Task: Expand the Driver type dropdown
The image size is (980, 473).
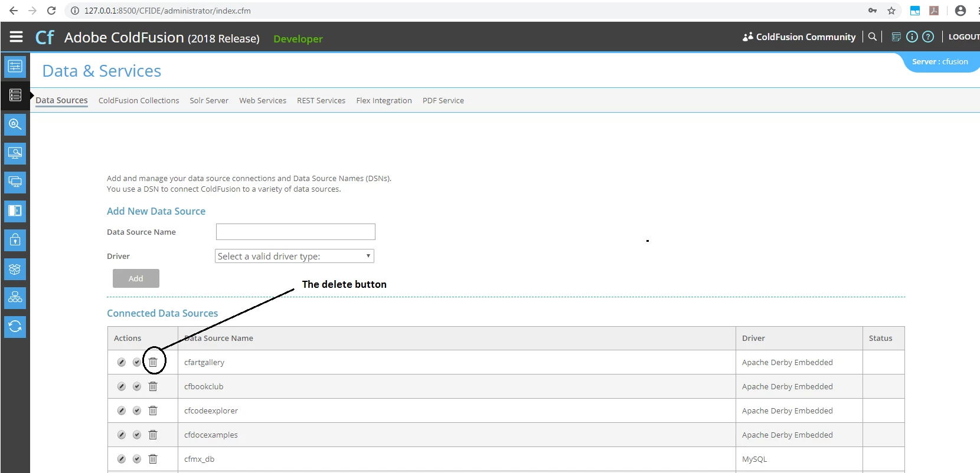Action: point(295,256)
